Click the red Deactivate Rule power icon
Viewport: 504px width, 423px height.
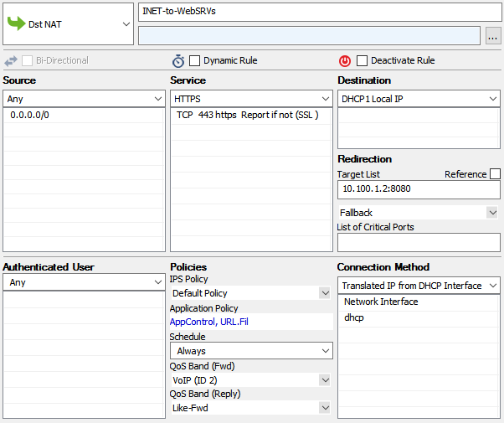coord(345,60)
